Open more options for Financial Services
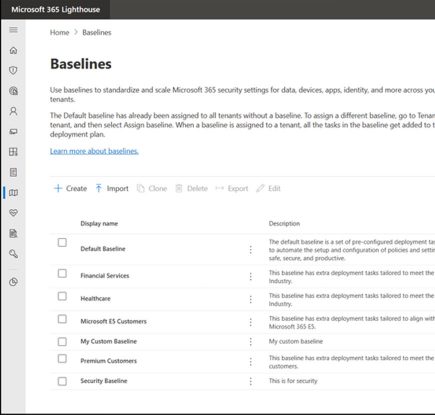The width and height of the screenshot is (435, 415). pyautogui.click(x=251, y=276)
